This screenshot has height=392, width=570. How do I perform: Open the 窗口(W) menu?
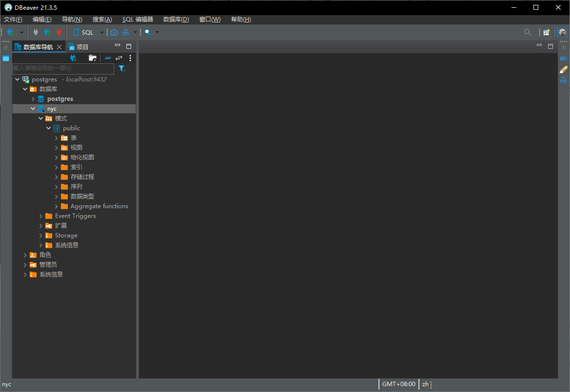coord(210,20)
